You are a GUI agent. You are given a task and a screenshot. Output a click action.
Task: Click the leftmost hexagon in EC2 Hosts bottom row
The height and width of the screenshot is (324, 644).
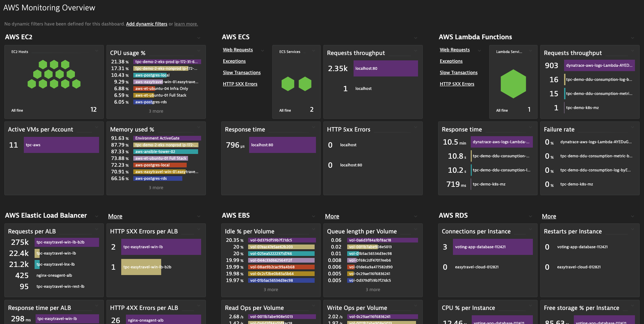(x=32, y=84)
